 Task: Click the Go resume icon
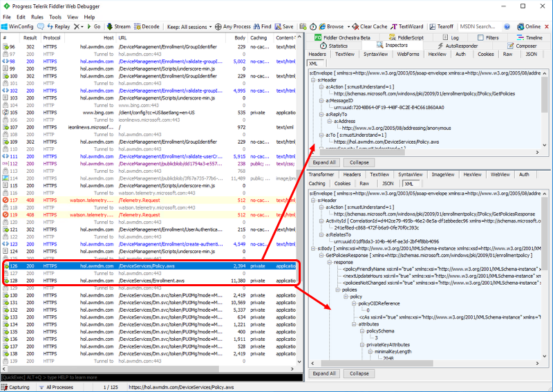click(91, 26)
